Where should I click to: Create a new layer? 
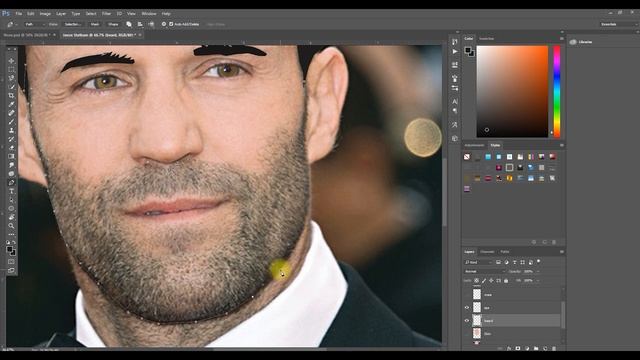(545, 349)
